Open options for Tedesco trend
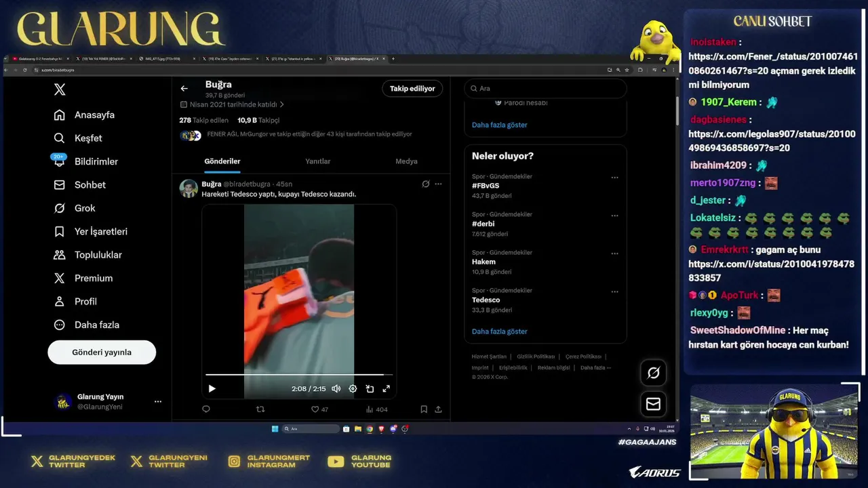Screen dimensions: 868x488 (614, 291)
